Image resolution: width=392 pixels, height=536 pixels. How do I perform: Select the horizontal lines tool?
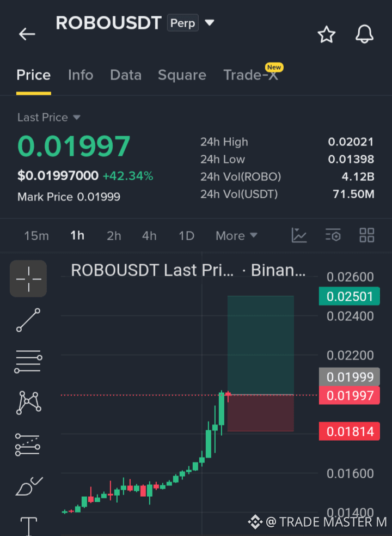coord(28,361)
